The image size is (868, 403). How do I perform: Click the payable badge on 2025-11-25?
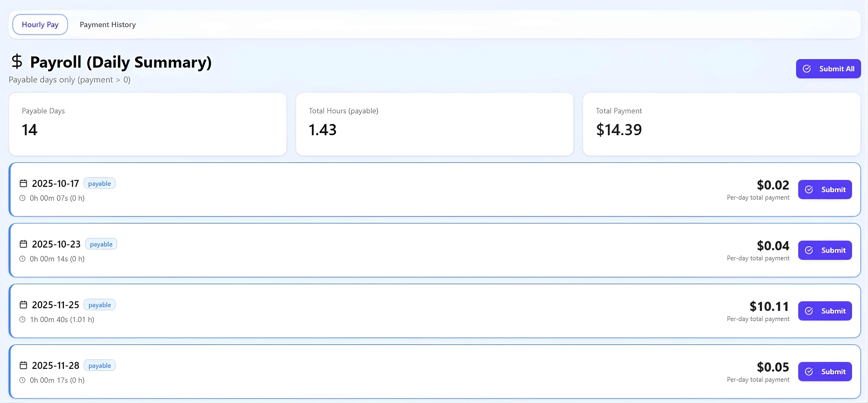coord(99,304)
